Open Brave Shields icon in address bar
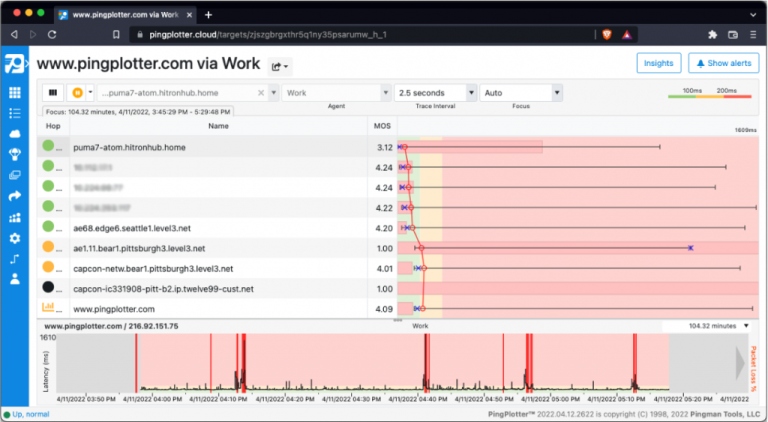Viewport: 768px width, 422px height. 606,34
